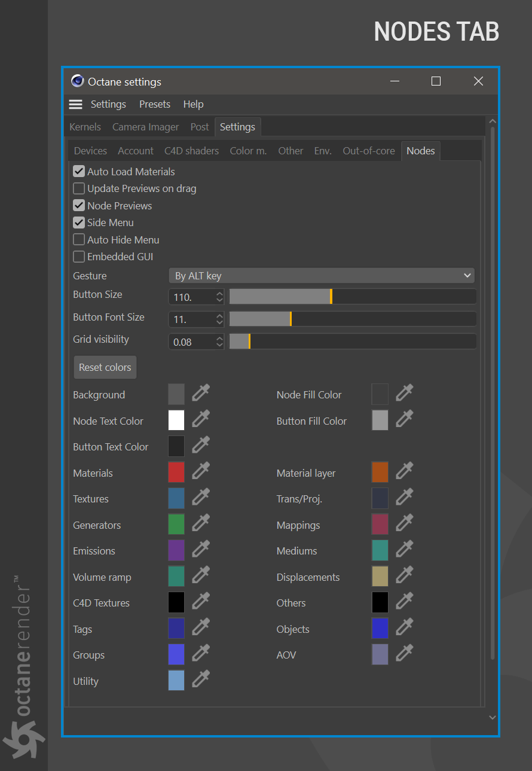Click the Tags color eyedropper

(x=201, y=627)
